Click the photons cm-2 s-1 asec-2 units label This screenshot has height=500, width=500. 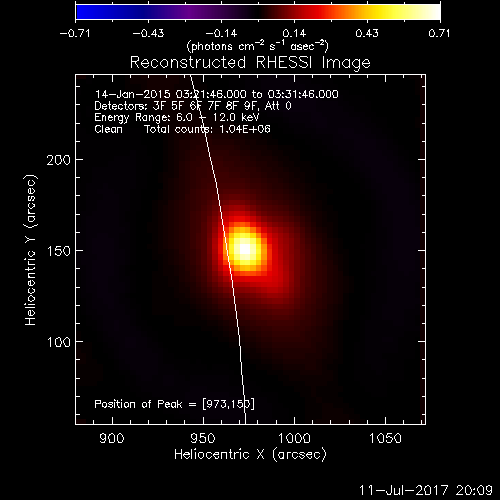pyautogui.click(x=257, y=46)
